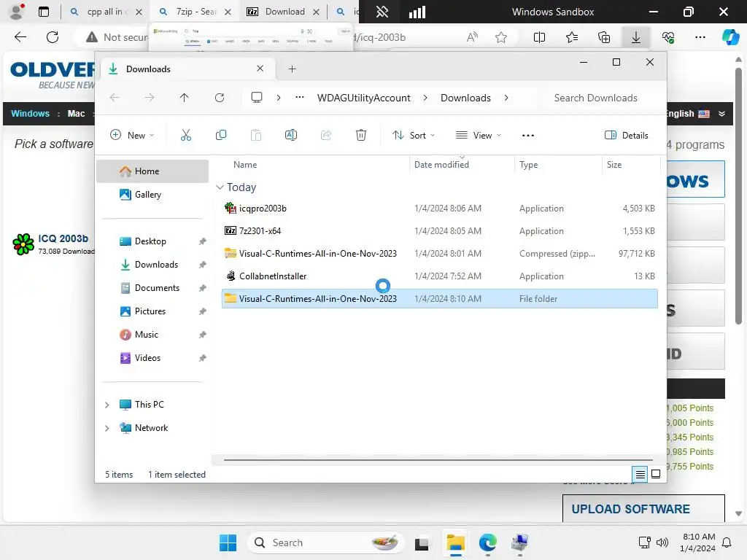The height and width of the screenshot is (560, 747).
Task: Select the Visual-C-Runtimes compressed zip file
Action: [x=439, y=253]
